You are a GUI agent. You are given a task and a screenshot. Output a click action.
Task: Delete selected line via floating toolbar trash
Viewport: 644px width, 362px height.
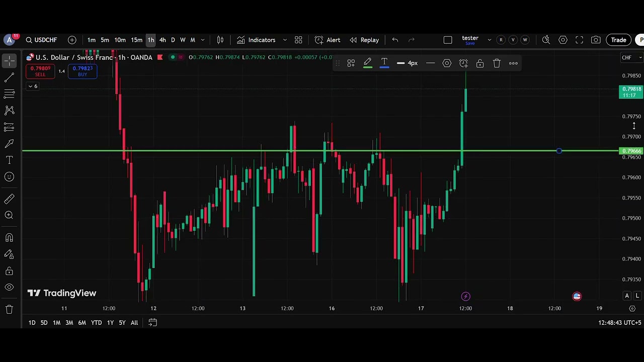(497, 63)
